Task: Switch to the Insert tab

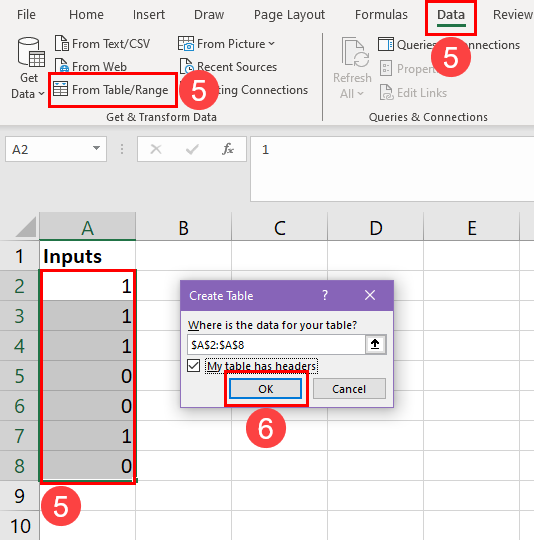Action: click(x=149, y=15)
